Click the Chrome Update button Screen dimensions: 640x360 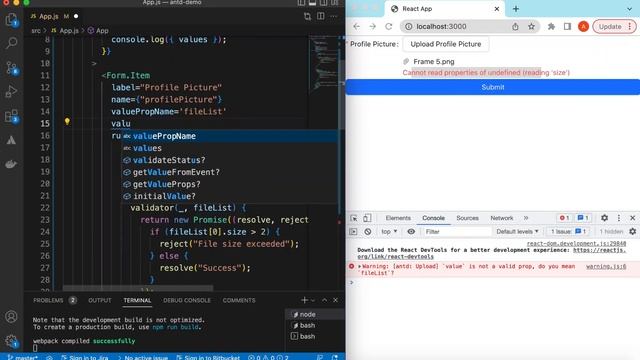[x=614, y=27]
